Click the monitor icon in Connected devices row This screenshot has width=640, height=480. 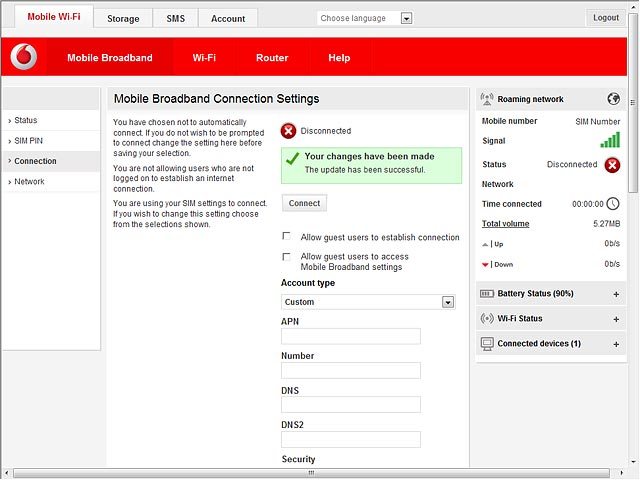tap(487, 344)
